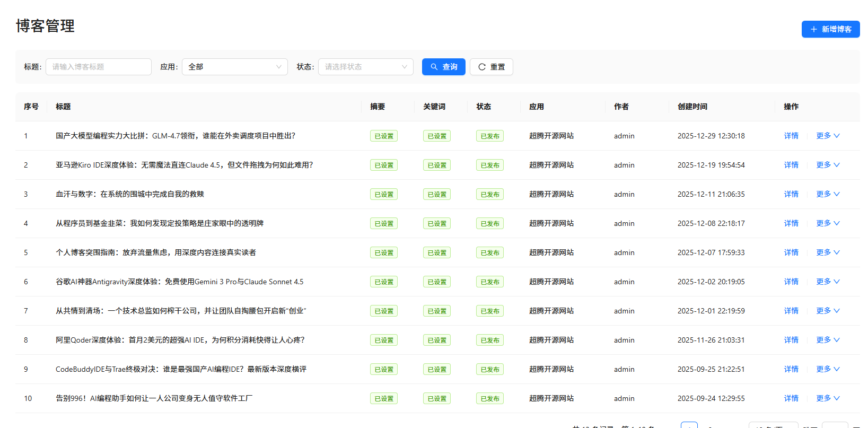View 详情 of the 血汗与数字 post
This screenshot has height=428, width=868.
791,194
